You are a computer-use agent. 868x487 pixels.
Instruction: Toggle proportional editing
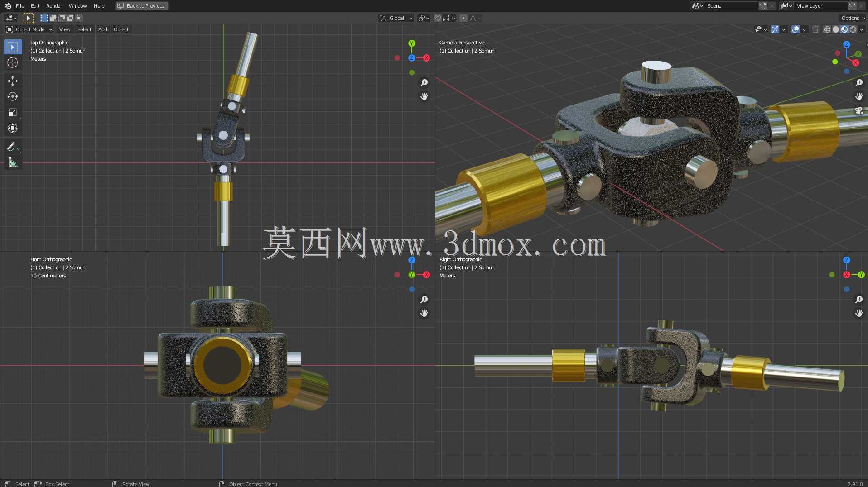pos(463,18)
